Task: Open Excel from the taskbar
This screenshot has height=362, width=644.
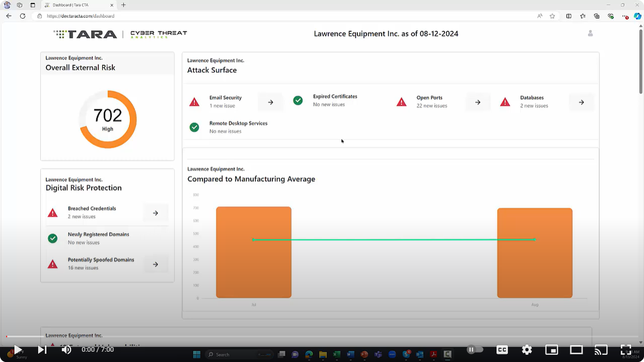Action: [337, 354]
